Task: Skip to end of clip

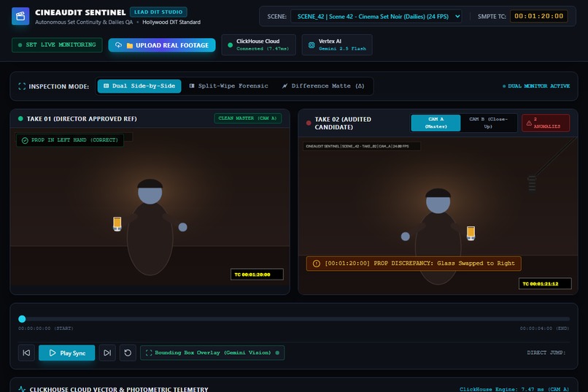Action: pos(107,353)
